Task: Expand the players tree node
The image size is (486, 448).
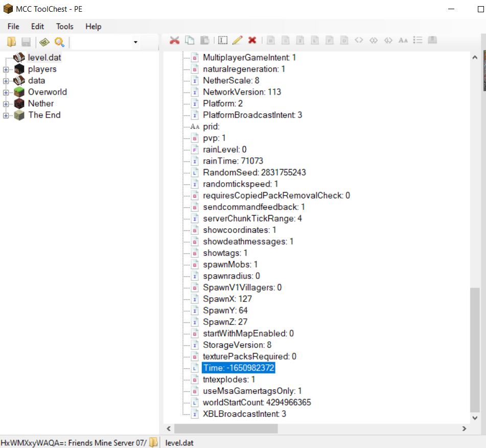Action: tap(6, 69)
